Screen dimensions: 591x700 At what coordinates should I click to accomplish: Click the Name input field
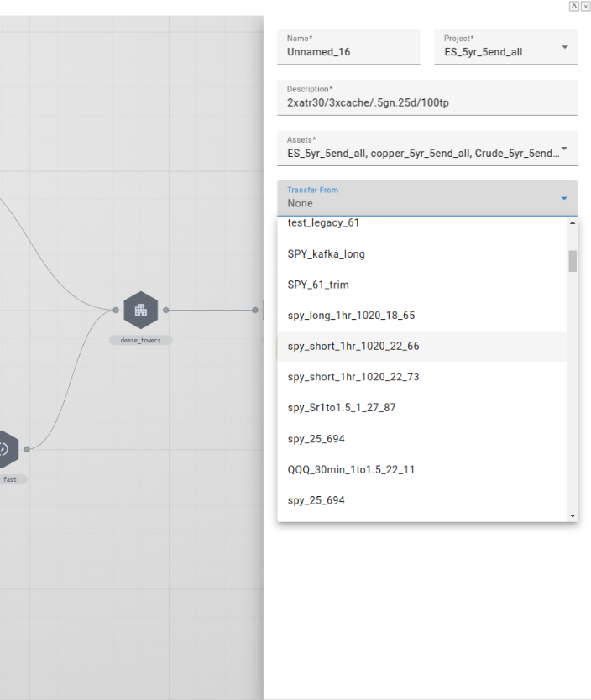(348, 52)
